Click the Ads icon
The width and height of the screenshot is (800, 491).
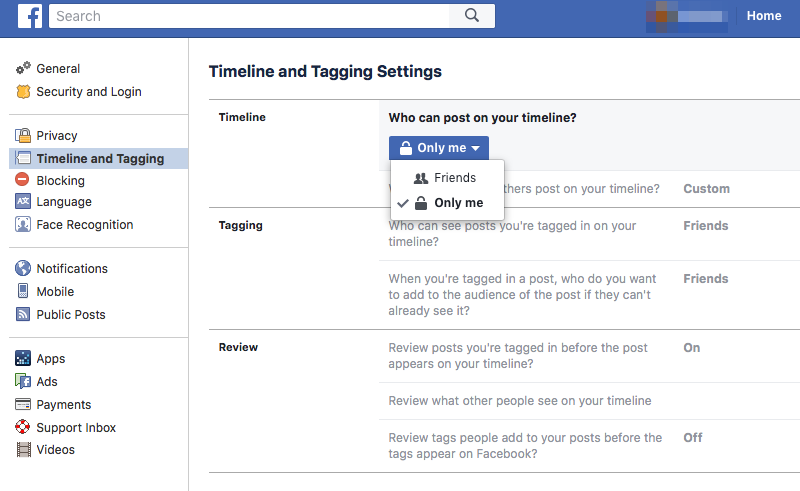[x=23, y=381]
